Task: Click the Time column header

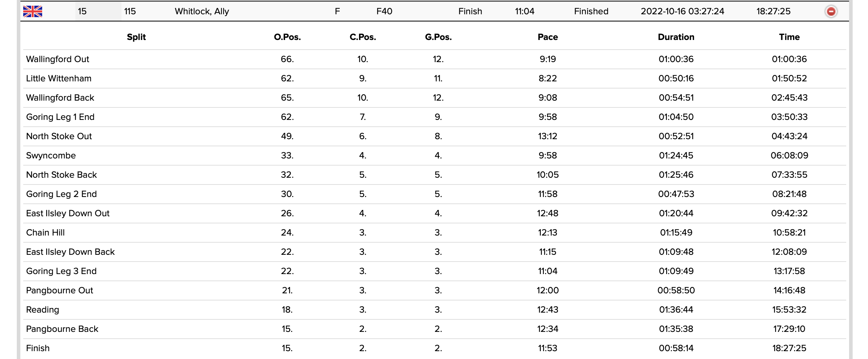Action: pos(789,37)
